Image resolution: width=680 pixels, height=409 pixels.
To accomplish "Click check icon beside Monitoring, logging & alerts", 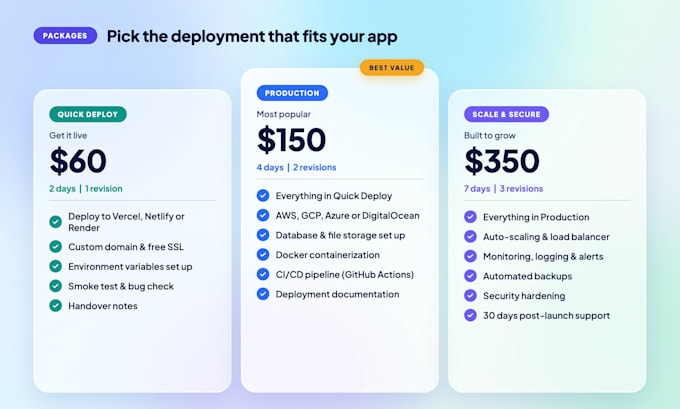I will 471,256.
